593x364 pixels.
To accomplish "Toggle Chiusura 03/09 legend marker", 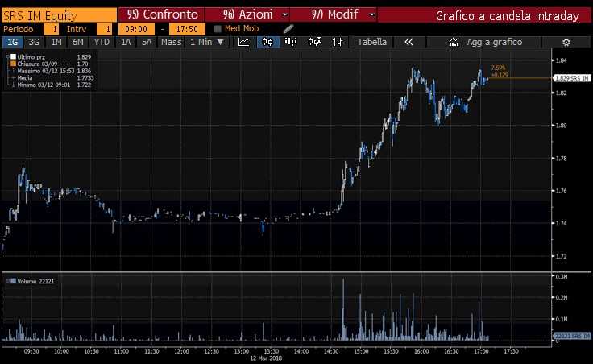I will tap(12, 64).
